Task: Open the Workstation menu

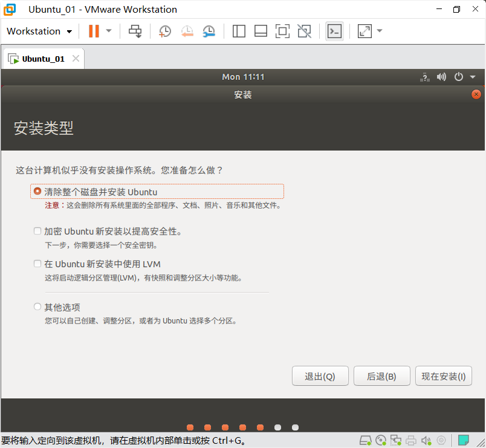Action: [39, 31]
